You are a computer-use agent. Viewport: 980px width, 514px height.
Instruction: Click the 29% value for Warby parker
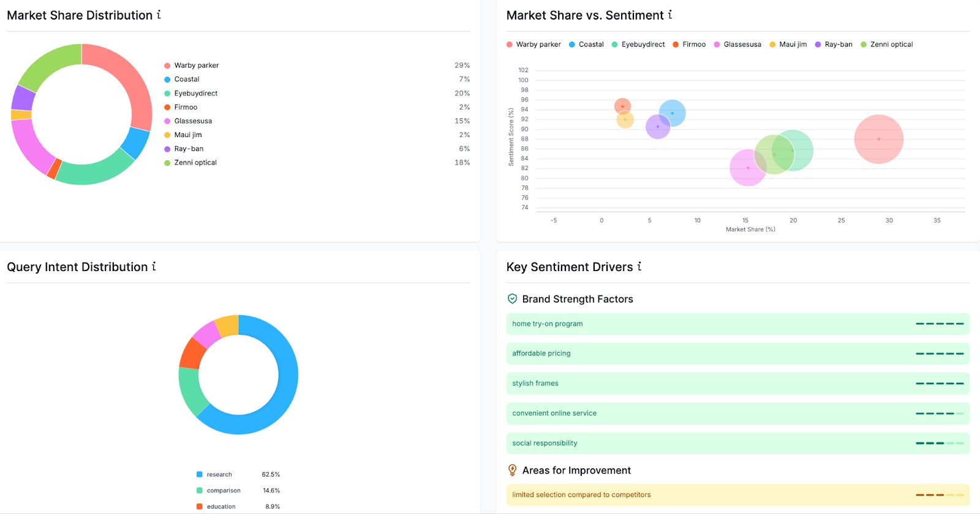pyautogui.click(x=462, y=65)
